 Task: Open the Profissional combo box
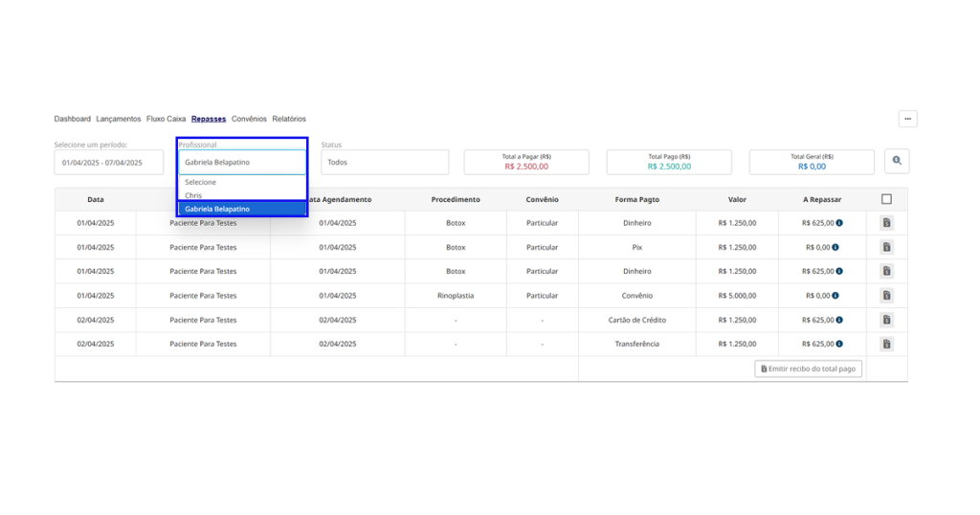pos(242,162)
